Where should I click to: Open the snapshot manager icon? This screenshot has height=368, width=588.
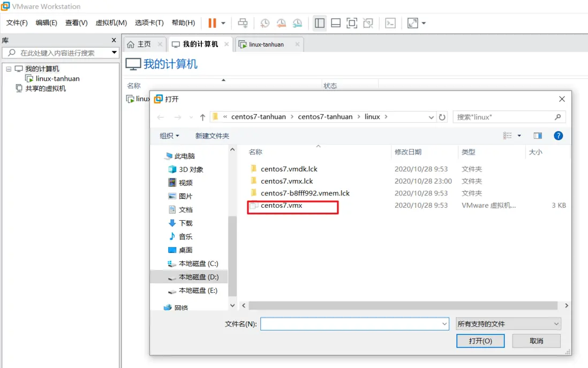[297, 23]
